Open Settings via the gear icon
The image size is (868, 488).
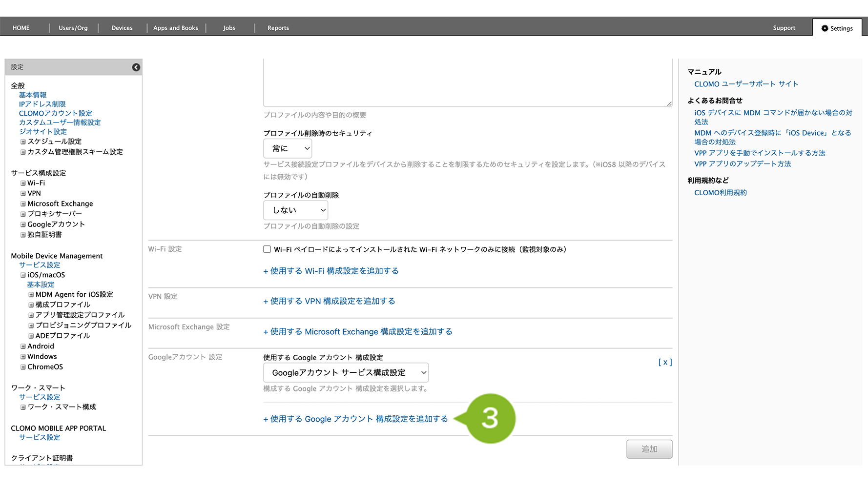coord(825,28)
